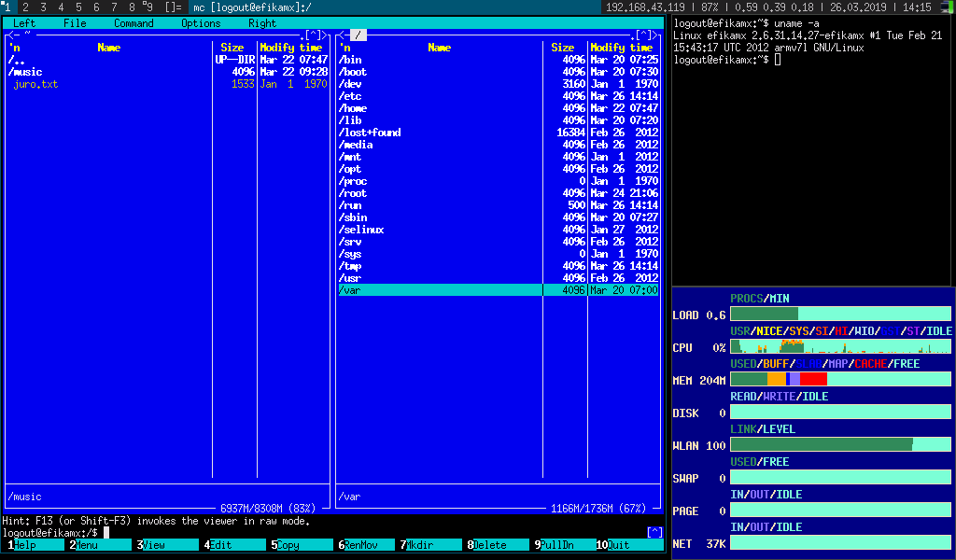956x560 pixels.
Task: Switch to workspace tag 9
Action: click(149, 7)
